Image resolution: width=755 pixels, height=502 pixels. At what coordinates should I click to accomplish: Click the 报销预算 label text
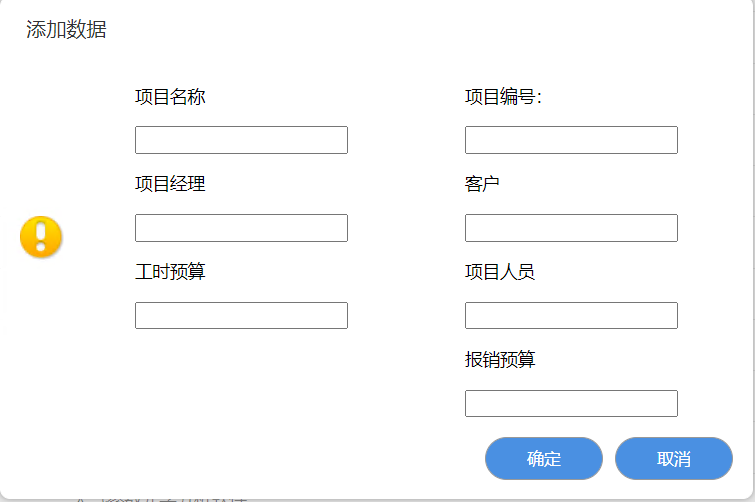(500, 359)
